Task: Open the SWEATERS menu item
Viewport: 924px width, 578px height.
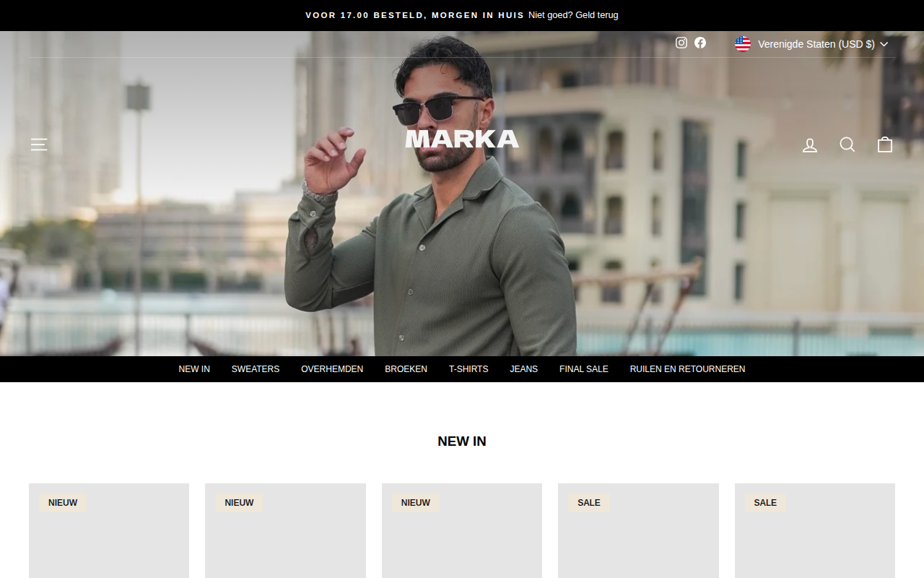Action: (x=256, y=369)
